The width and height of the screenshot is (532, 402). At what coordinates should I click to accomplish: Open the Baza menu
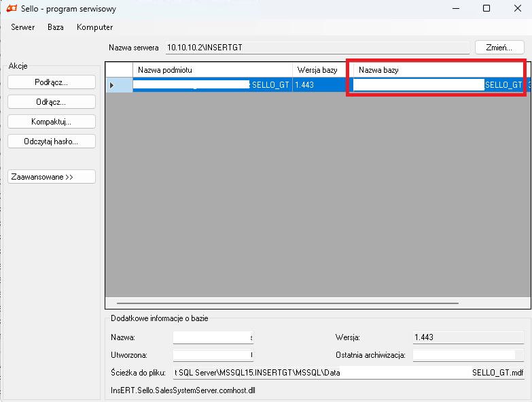[x=56, y=27]
